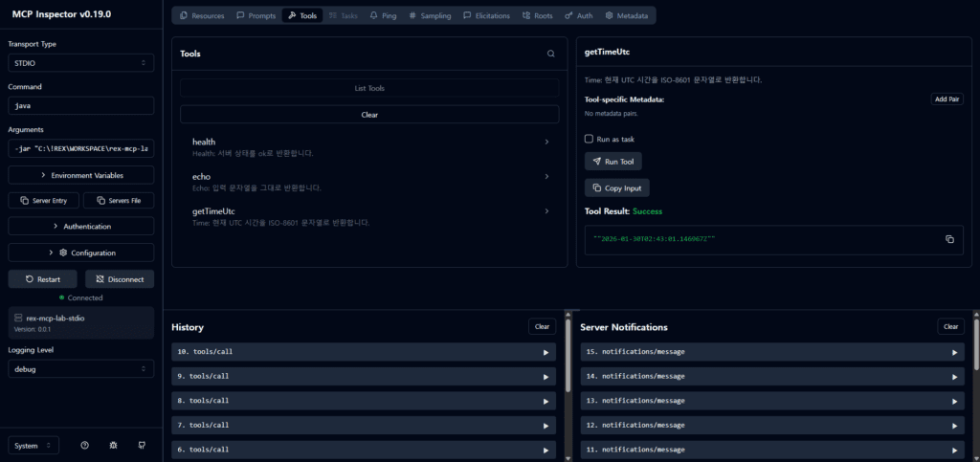This screenshot has height=462, width=980.
Task: Expand the Authentication section
Action: 80,227
